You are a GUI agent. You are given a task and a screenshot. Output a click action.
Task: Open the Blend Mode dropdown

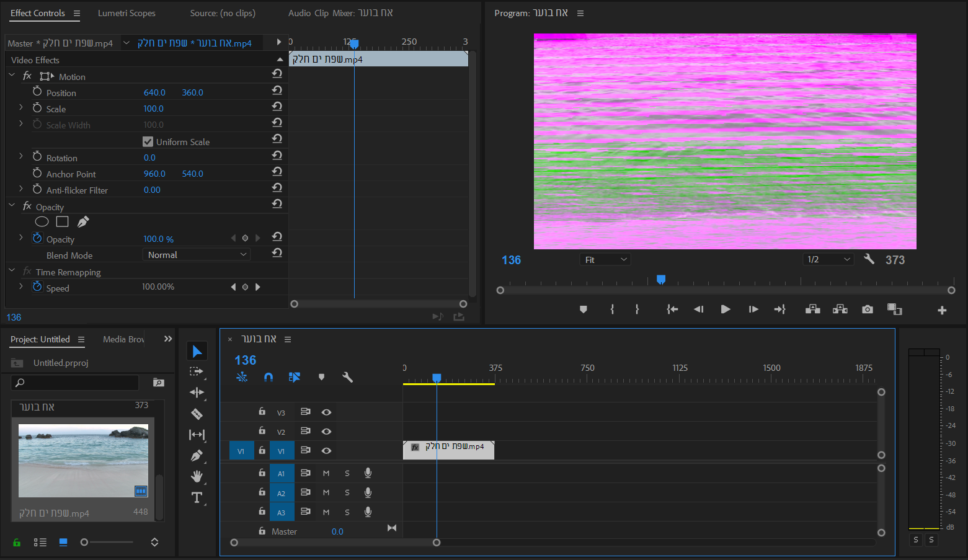pyautogui.click(x=197, y=255)
